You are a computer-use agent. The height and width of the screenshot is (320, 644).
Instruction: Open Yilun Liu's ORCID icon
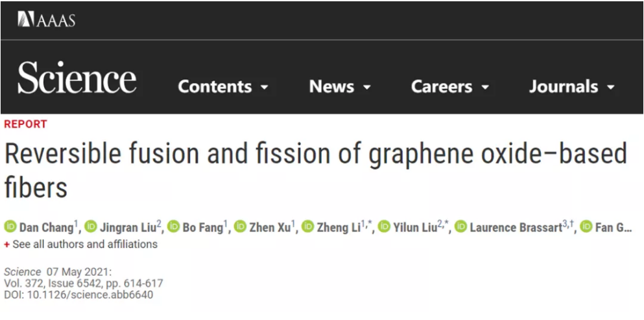click(x=385, y=227)
